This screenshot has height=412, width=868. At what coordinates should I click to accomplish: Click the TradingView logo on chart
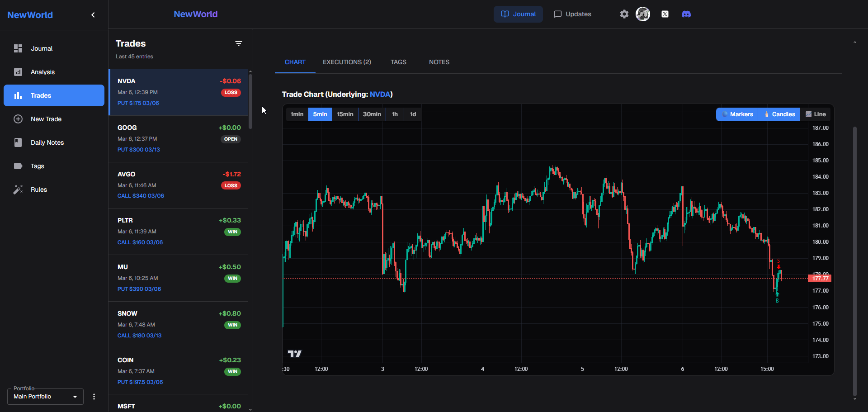(294, 354)
